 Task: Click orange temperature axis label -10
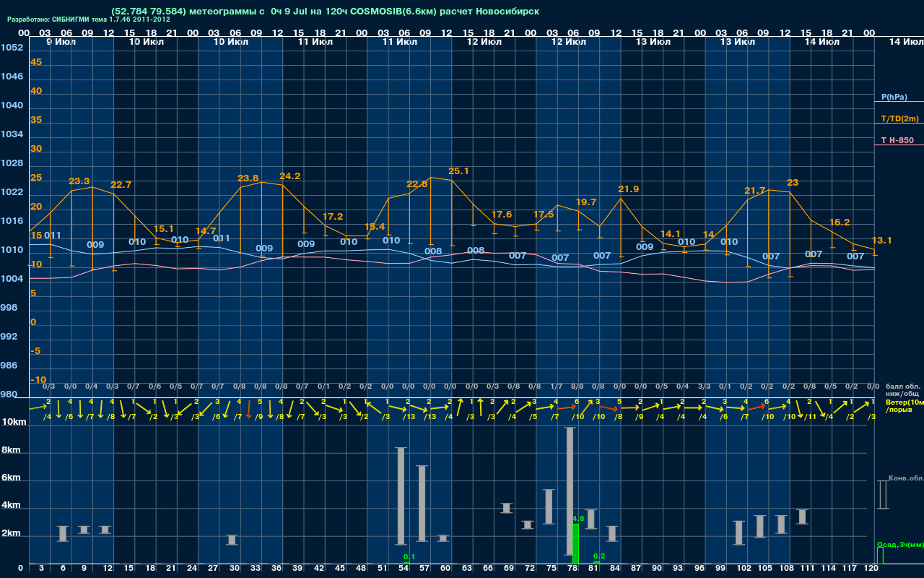pos(39,380)
